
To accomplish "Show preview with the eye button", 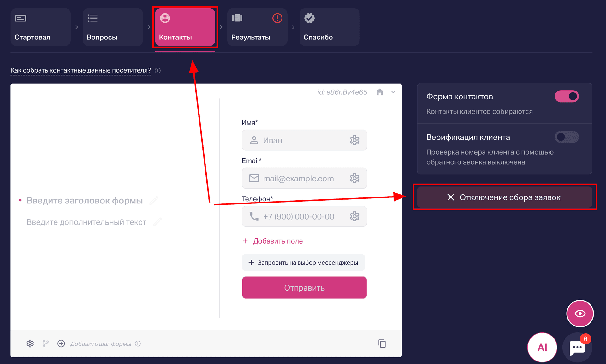I will click(580, 314).
